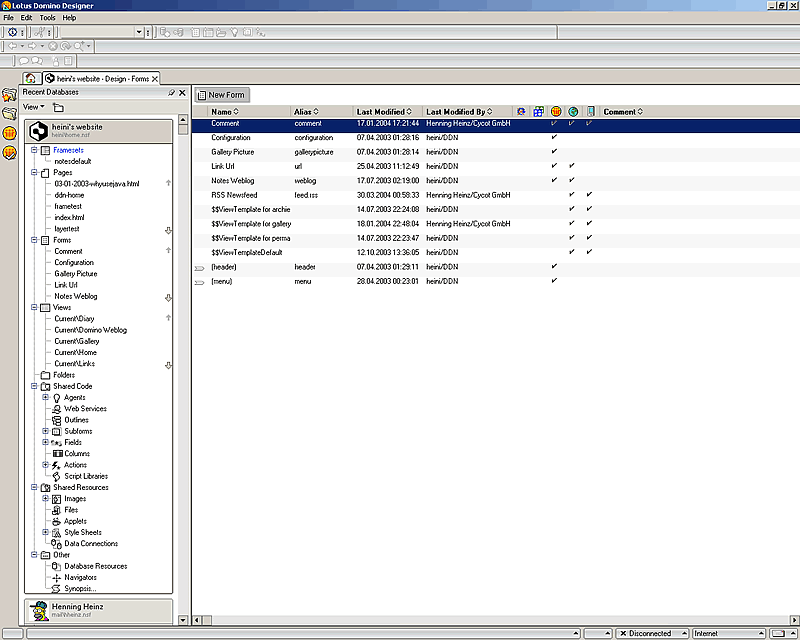Click the heini's website database icon

39,131
